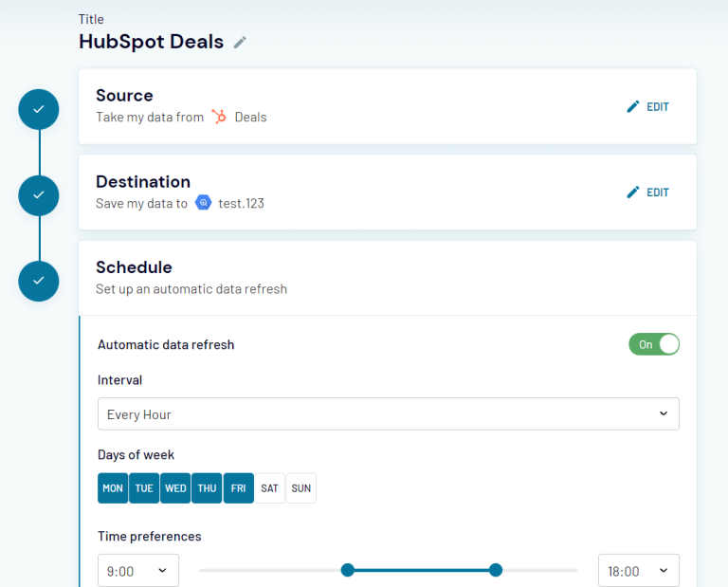Image resolution: width=728 pixels, height=587 pixels.
Task: Turn off Automatic data refresh toggle
Action: coord(654,344)
